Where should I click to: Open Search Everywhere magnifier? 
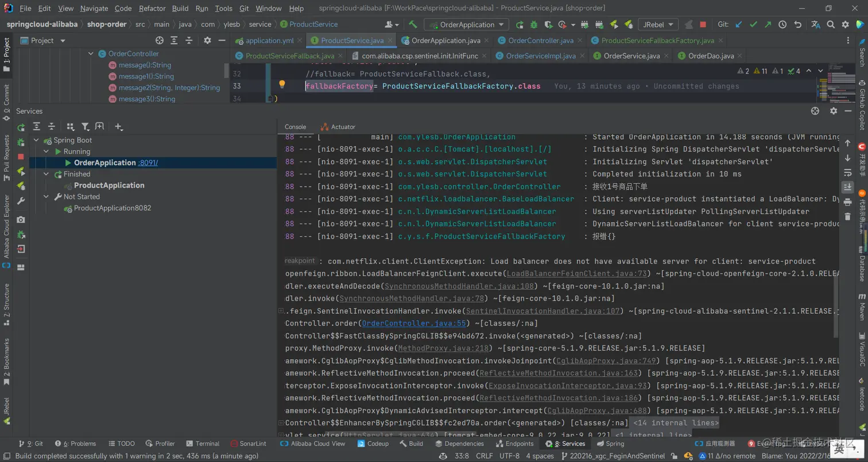coord(831,25)
